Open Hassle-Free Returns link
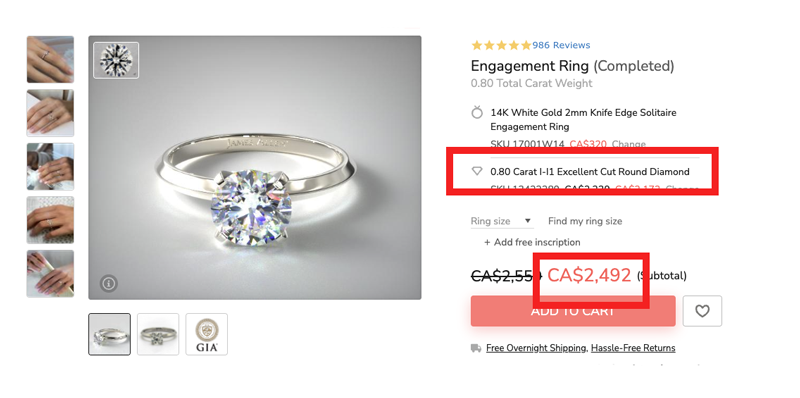Viewport: 800px width, 398px height. [633, 348]
